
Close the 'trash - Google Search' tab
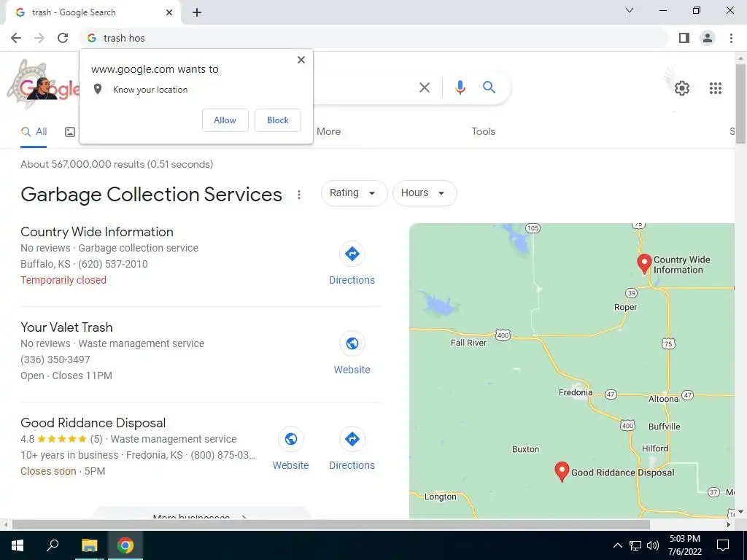coord(169,12)
